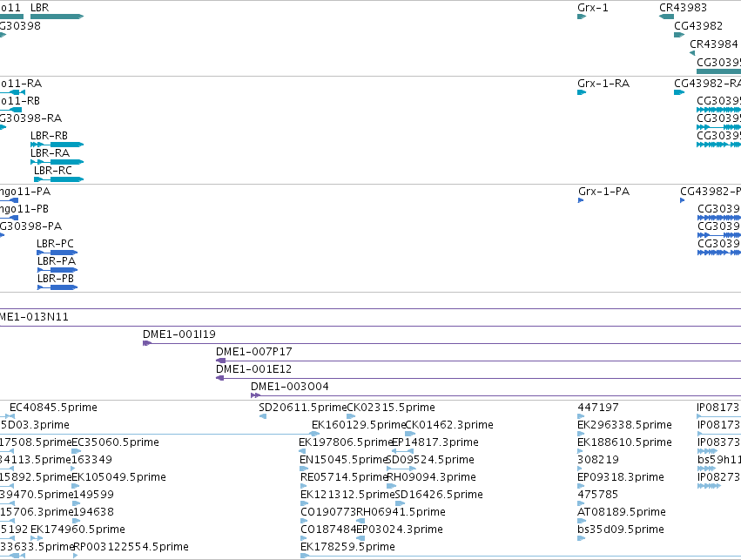Select transcript LBR-RB

click(57, 145)
